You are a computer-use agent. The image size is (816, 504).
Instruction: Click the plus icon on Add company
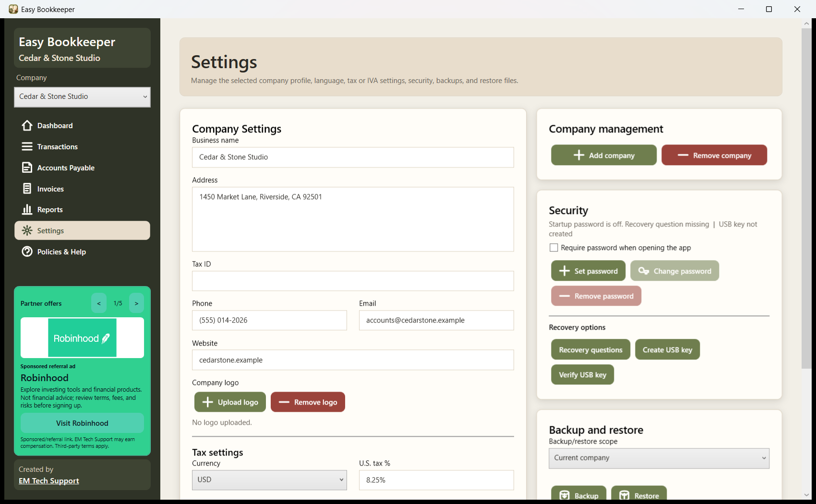[x=579, y=155]
